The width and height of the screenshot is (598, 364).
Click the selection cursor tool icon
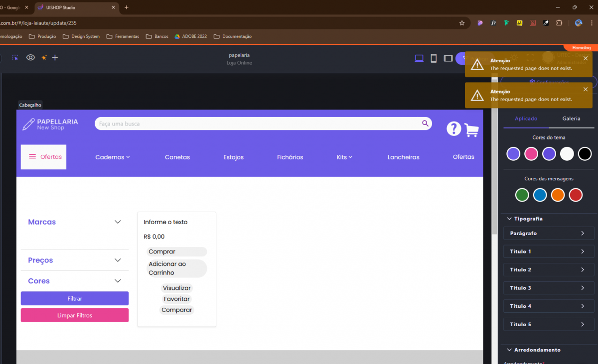click(15, 58)
